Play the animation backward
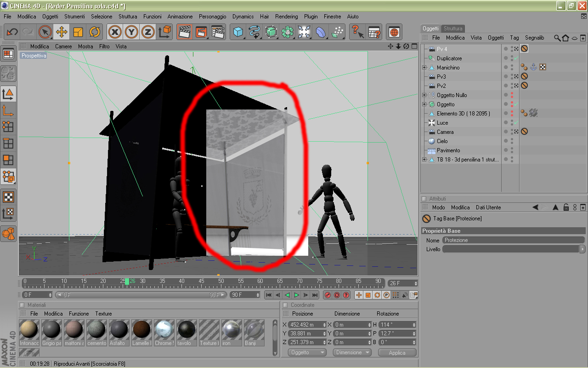The image size is (588, 368). (x=287, y=295)
